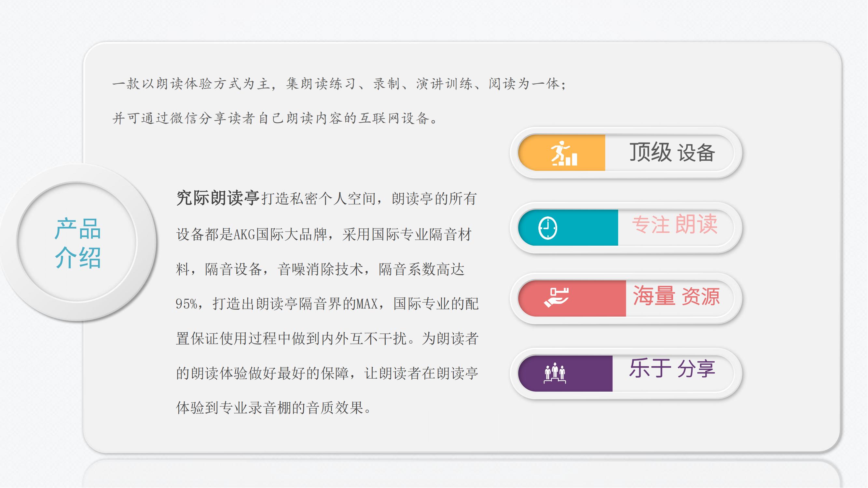
Task: Select the 乐于 分享 label
Action: pos(672,368)
